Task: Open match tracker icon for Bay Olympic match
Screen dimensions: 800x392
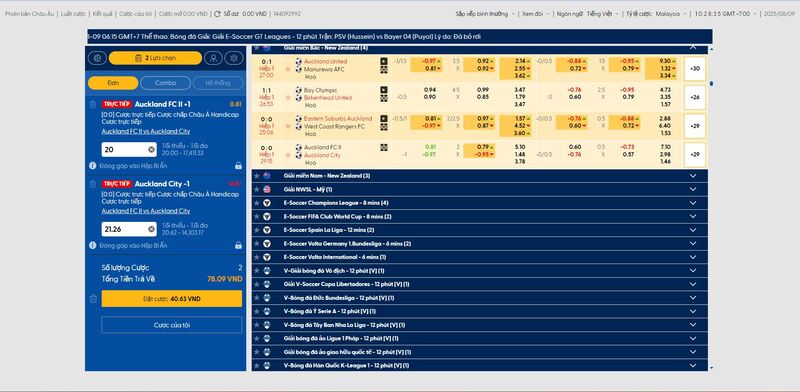Action: tap(384, 98)
